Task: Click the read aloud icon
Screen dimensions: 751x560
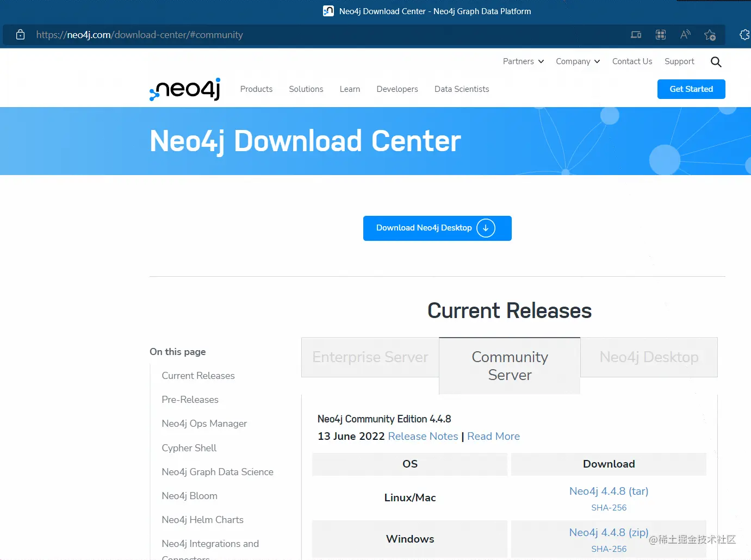Action: pos(685,35)
